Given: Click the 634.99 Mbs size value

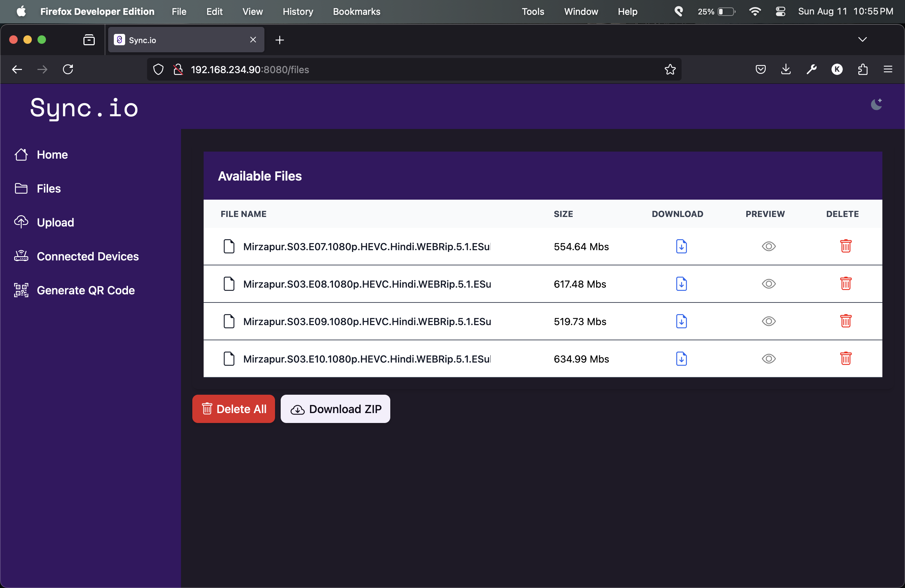Looking at the screenshot, I should point(581,359).
